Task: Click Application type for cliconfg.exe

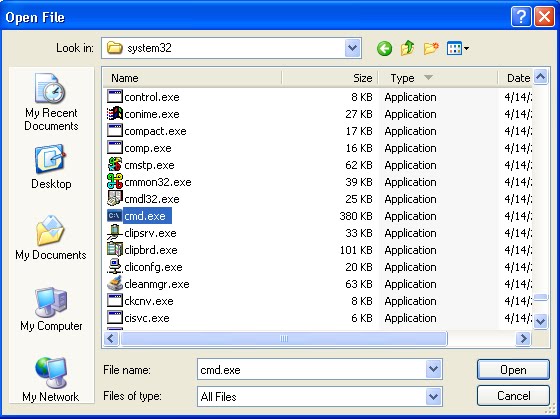Action: (x=410, y=267)
